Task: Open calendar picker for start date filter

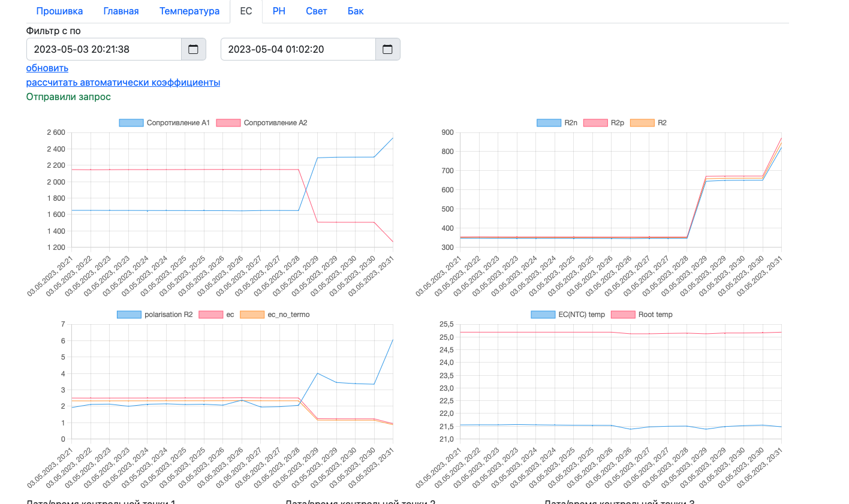Action: tap(193, 49)
